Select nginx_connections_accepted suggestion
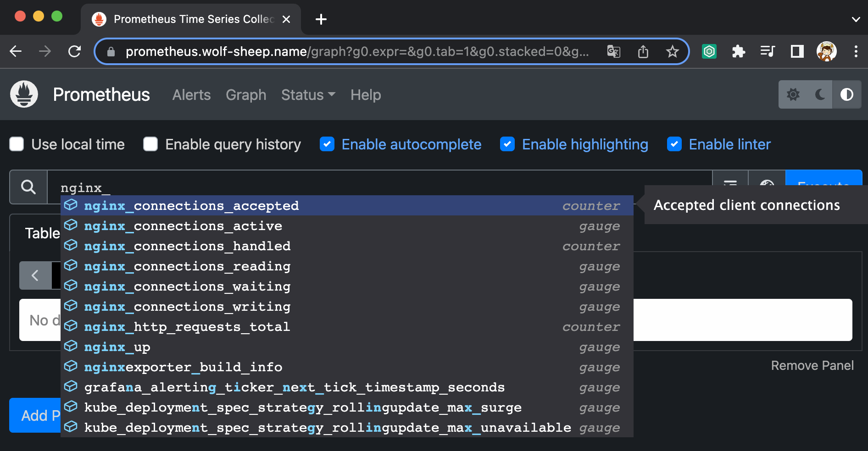The image size is (868, 451). click(x=347, y=205)
